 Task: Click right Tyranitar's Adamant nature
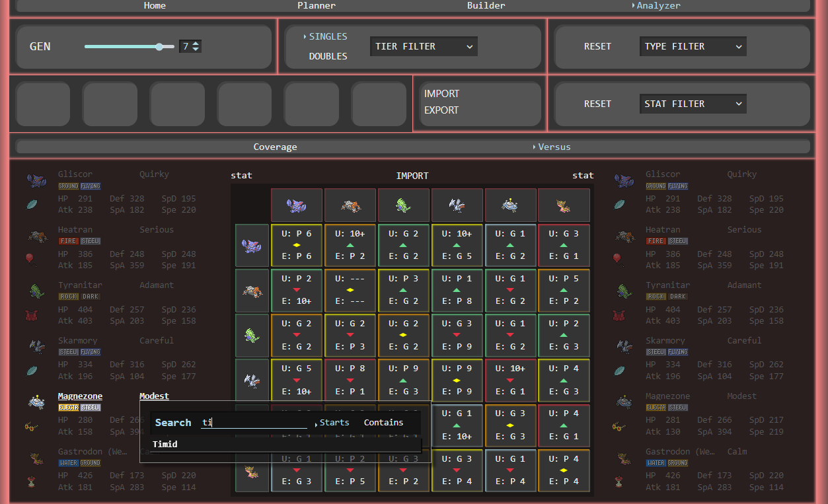point(745,285)
